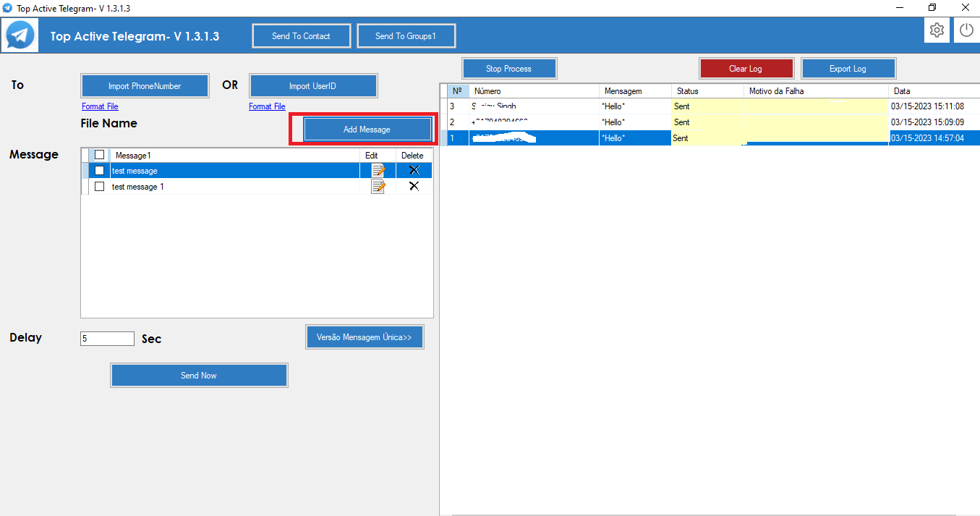Image resolution: width=980 pixels, height=516 pixels.
Task: Delete "test message" using its X icon
Action: [414, 170]
